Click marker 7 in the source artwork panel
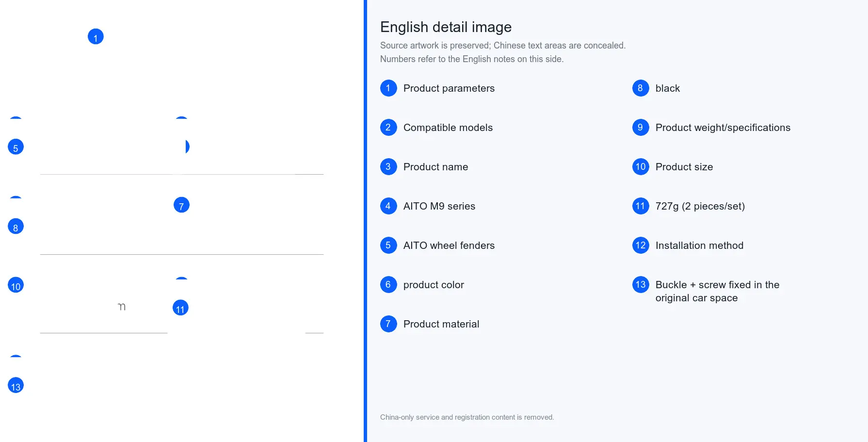Image resolution: width=868 pixels, height=442 pixels. coord(181,205)
